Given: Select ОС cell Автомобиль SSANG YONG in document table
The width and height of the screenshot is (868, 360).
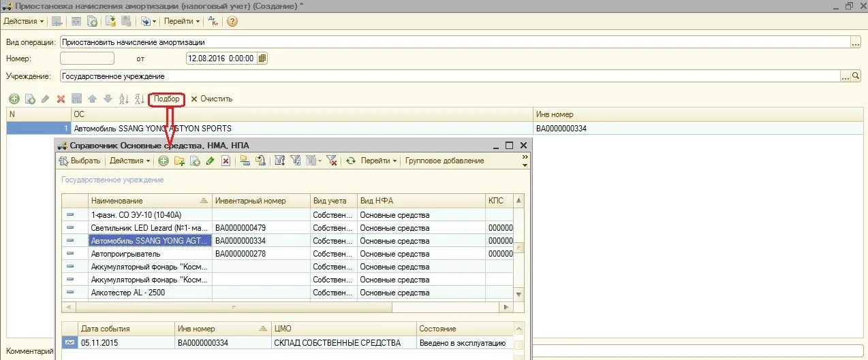Looking at the screenshot, I should (x=302, y=128).
